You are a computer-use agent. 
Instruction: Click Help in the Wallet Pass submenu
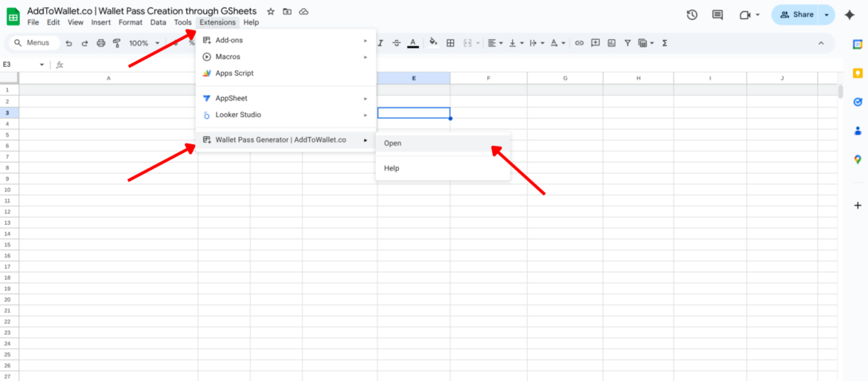coord(442,168)
